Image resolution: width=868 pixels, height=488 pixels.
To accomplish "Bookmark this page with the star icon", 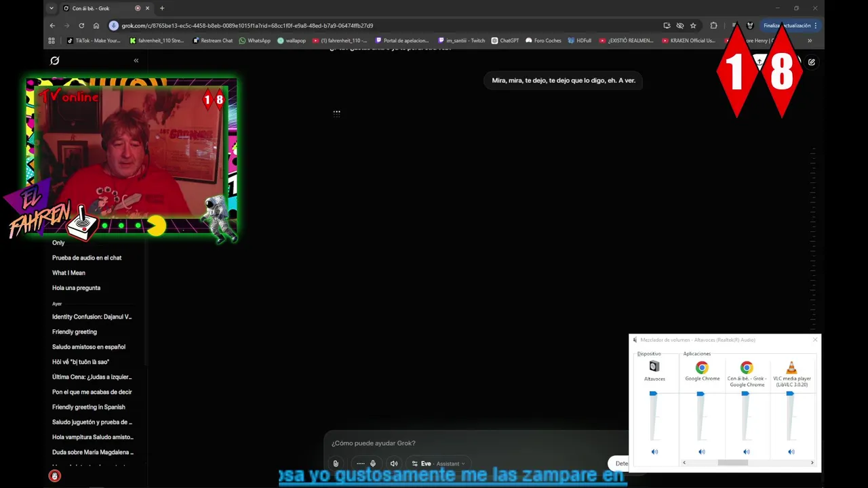I will [693, 26].
